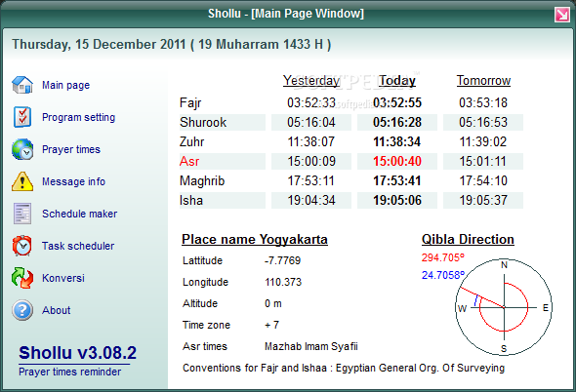Click the Yesterday column header
Image resolution: width=576 pixels, height=392 pixels.
311,81
